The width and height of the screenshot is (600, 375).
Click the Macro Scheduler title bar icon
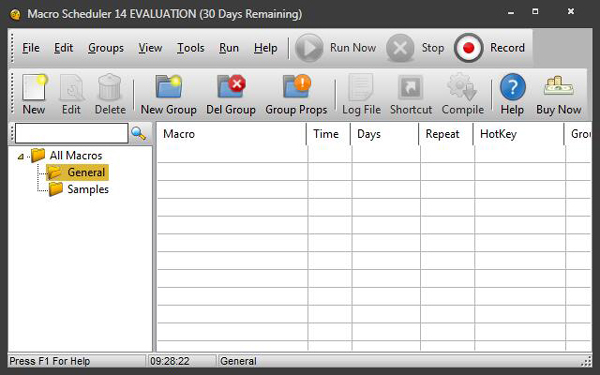(16, 15)
